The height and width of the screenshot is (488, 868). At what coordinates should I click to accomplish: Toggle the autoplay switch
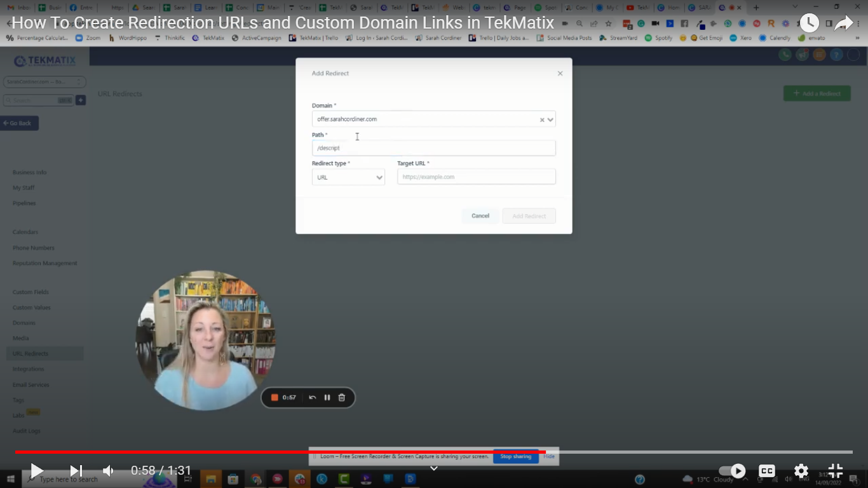coord(732,471)
